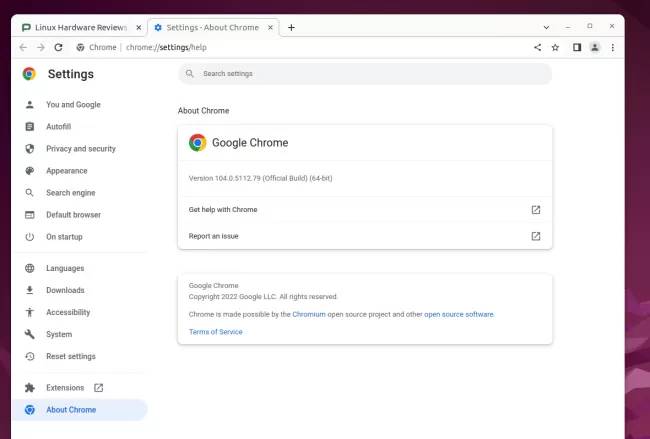Screen dimensions: 650x439
Task: Open the Report an issue external link icon
Action: pyautogui.click(x=535, y=236)
